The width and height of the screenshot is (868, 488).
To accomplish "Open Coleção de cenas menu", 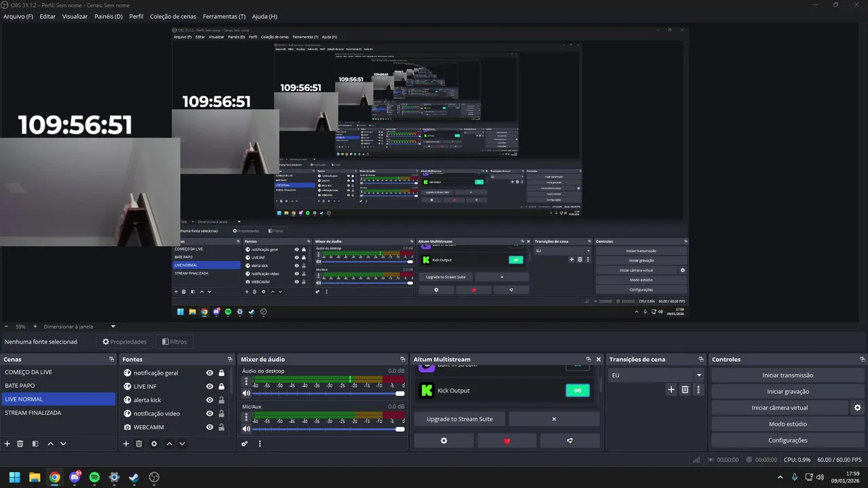I will 174,16.
